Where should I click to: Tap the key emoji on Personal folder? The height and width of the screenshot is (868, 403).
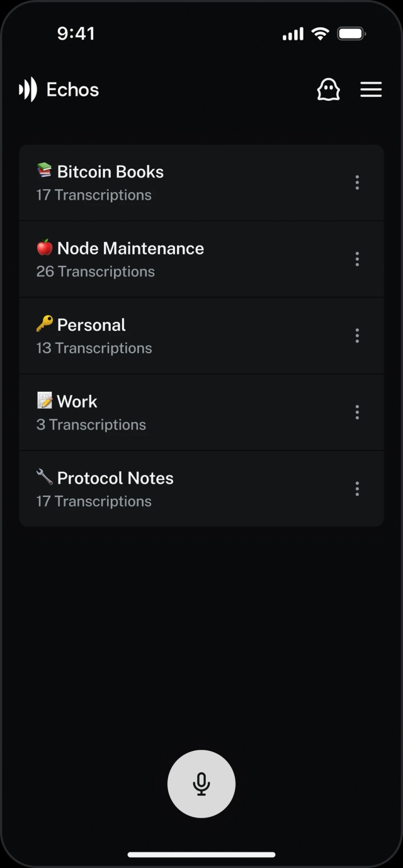tap(43, 324)
